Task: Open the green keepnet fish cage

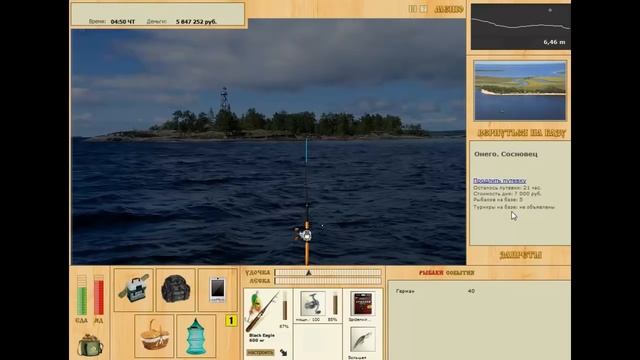Action: pos(196,336)
